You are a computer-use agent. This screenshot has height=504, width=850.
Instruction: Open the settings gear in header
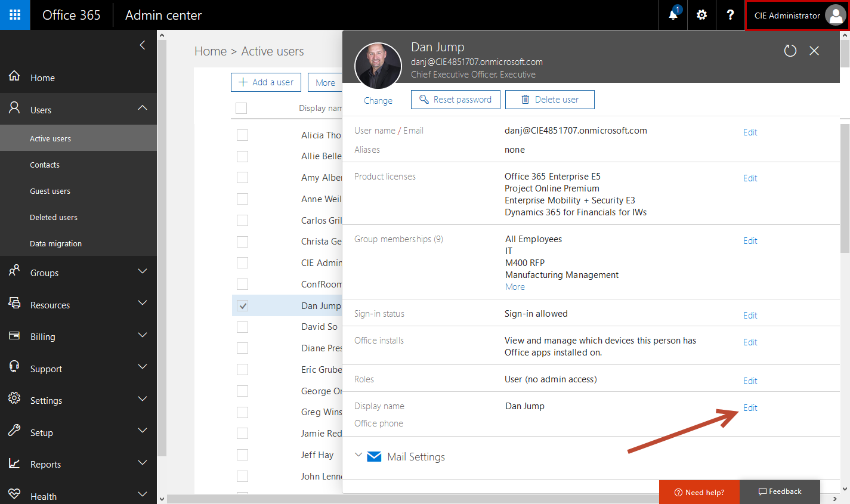701,15
